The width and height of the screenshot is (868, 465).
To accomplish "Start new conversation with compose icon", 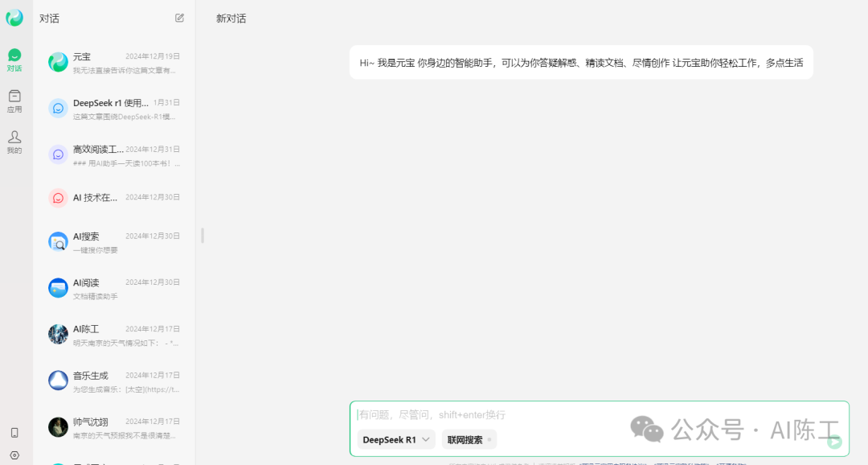I will [x=179, y=18].
